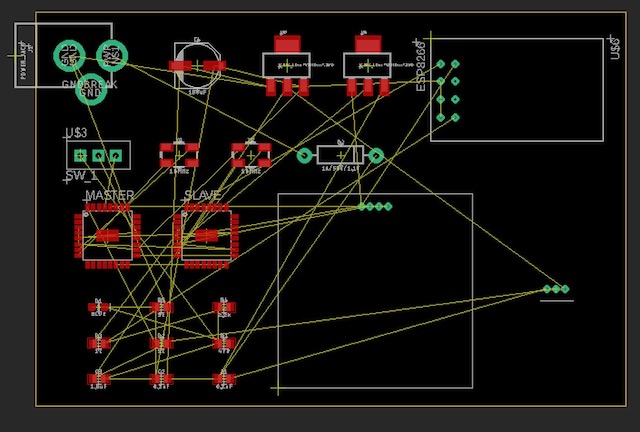Click the ESP8266 module label
The height and width of the screenshot is (432, 640).
tap(421, 66)
